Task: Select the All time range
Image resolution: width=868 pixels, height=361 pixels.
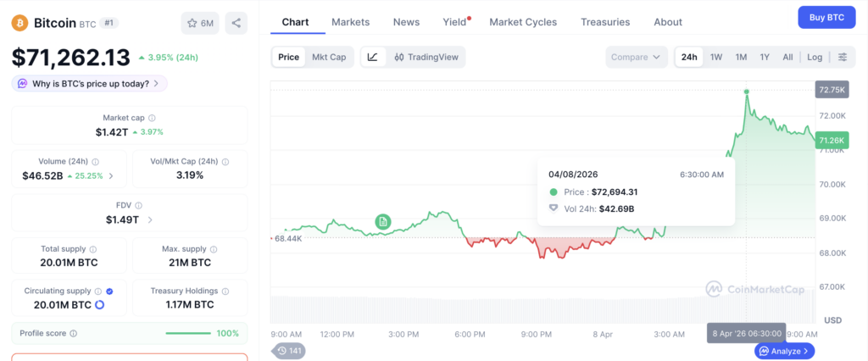Action: [x=787, y=57]
